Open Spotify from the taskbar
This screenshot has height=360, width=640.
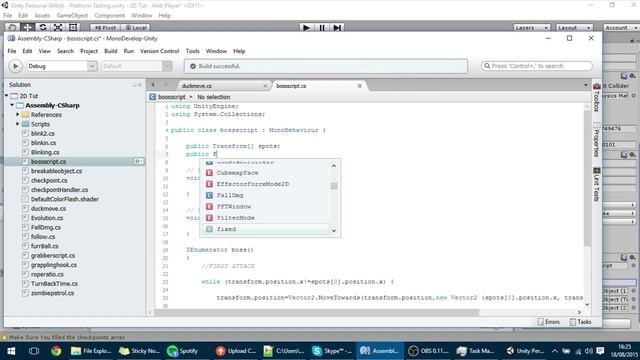click(x=183, y=351)
